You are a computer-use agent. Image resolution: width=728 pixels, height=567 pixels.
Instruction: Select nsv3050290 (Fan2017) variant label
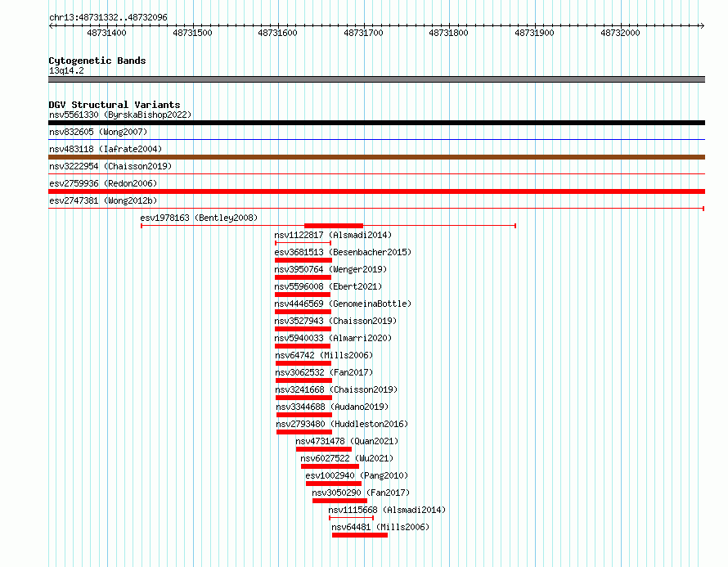coord(361,493)
